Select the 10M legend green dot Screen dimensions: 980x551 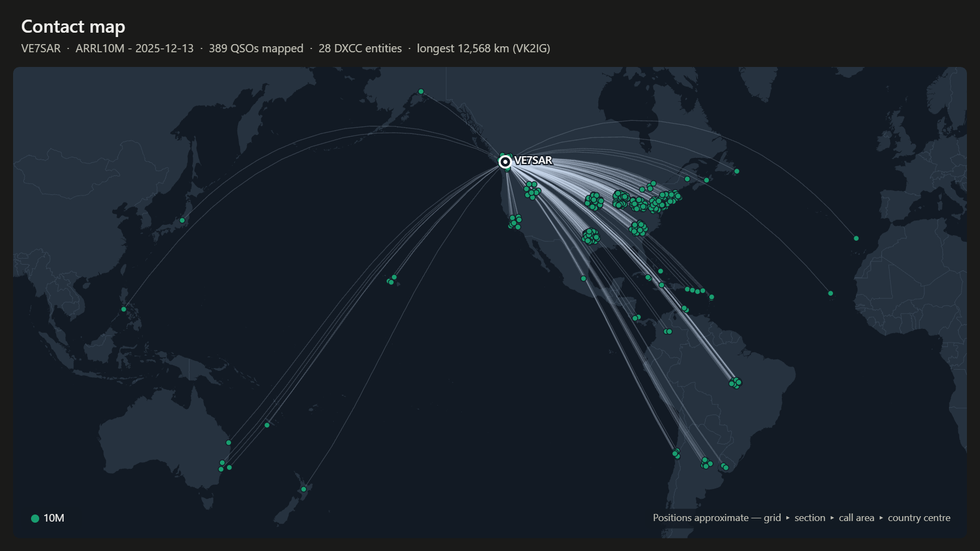(x=35, y=518)
